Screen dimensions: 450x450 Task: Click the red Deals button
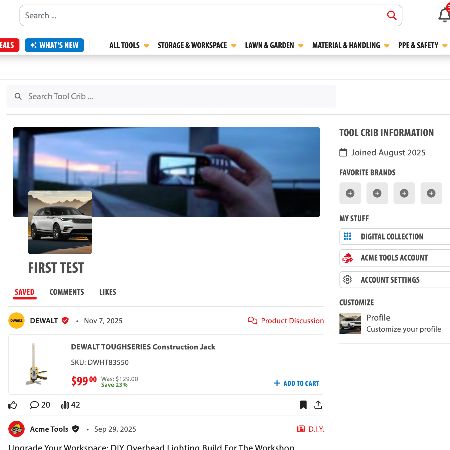point(9,45)
